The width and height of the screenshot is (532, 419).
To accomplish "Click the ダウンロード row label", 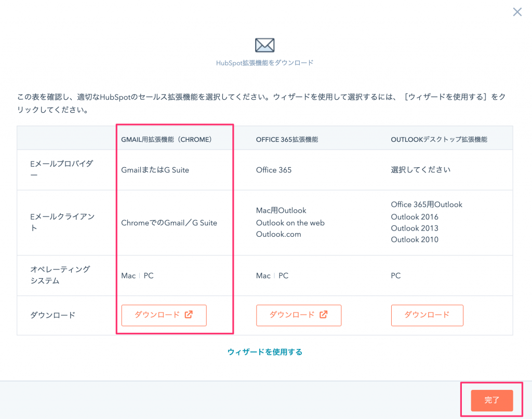I will pos(52,315).
